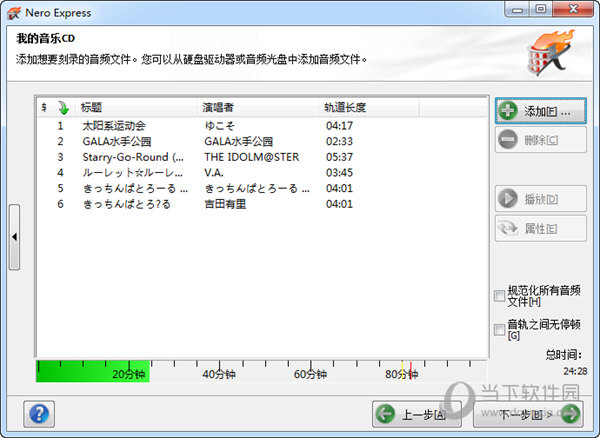Click the total time value 24:28
This screenshot has width=600, height=438.
[575, 371]
